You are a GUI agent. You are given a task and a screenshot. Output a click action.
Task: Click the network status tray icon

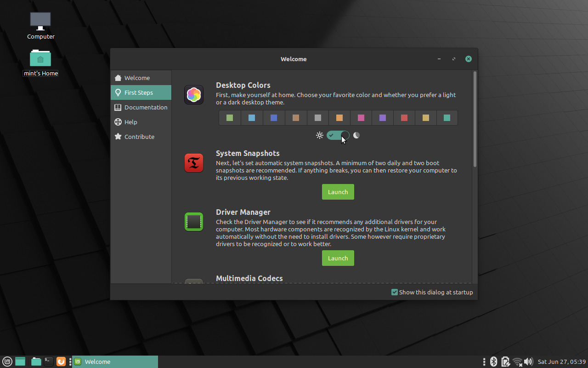tap(517, 362)
